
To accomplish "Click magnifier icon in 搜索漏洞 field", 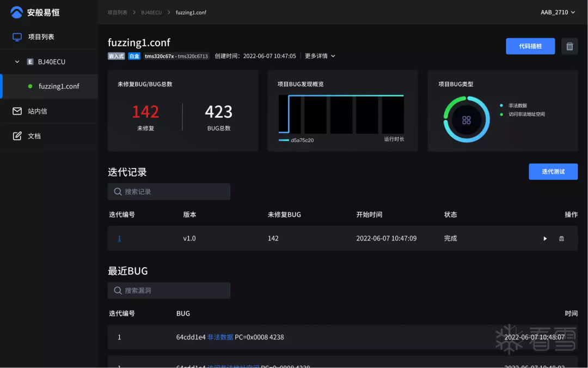I will [x=118, y=290].
